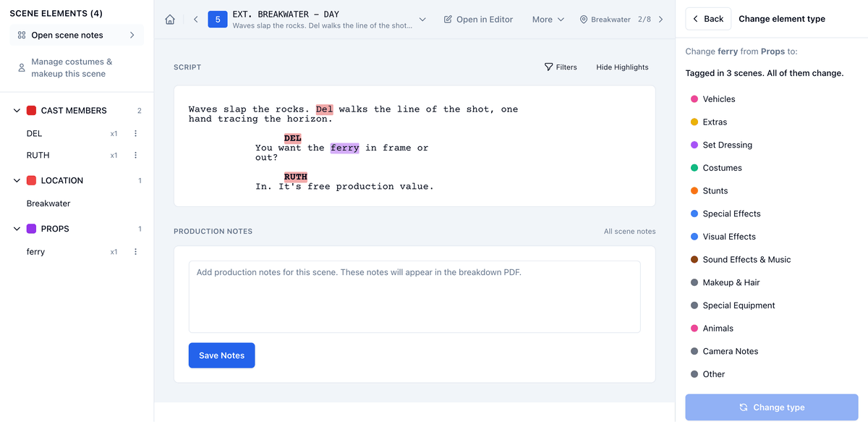The height and width of the screenshot is (435, 868).
Task: Click the Filters funnel icon
Action: click(x=548, y=67)
